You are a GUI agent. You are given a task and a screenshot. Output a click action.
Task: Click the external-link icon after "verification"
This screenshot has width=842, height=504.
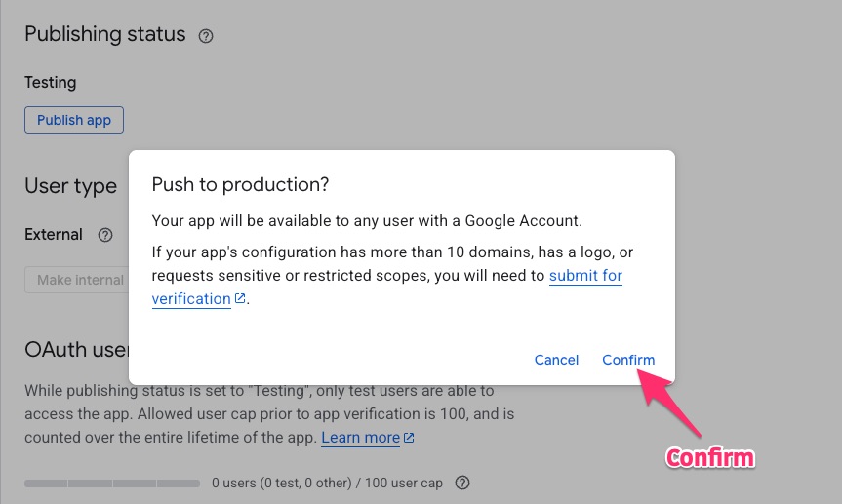point(240,299)
